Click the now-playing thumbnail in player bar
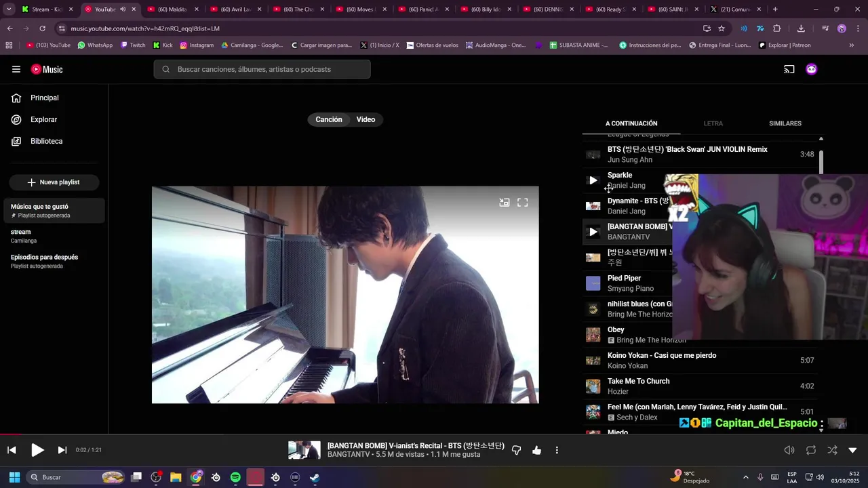This screenshot has width=868, height=488. pyautogui.click(x=304, y=450)
